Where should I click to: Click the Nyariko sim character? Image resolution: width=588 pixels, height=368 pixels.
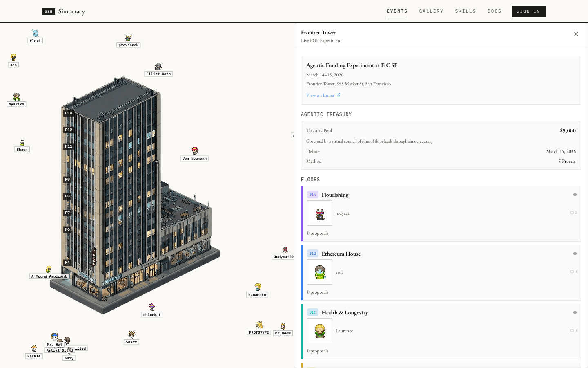[16, 97]
